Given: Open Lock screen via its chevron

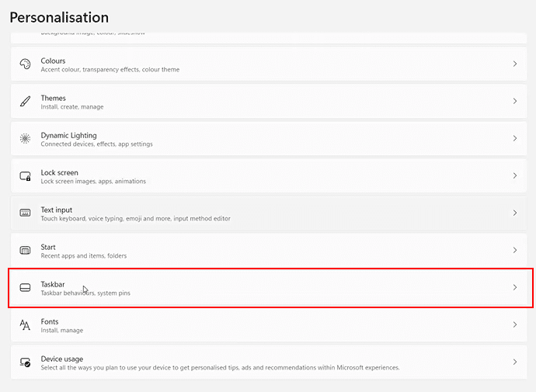Looking at the screenshot, I should click(515, 176).
